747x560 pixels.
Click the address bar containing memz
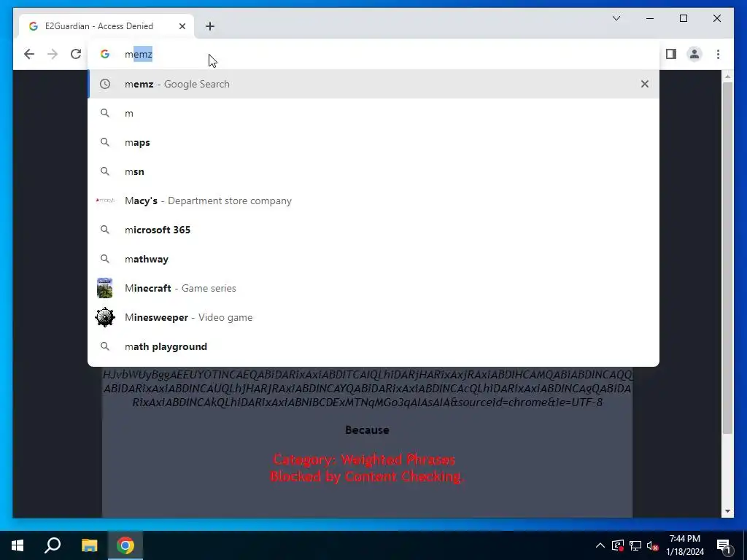(x=373, y=54)
